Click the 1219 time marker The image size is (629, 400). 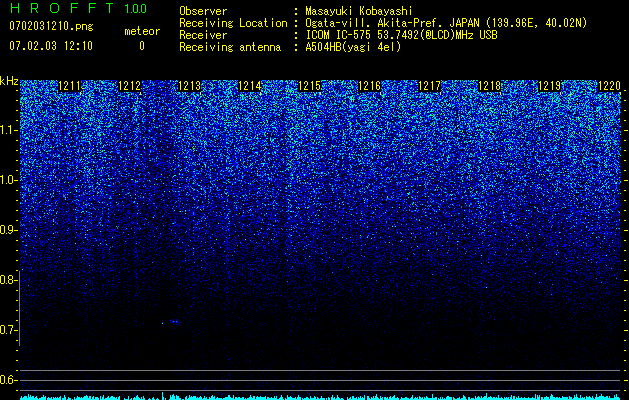550,86
